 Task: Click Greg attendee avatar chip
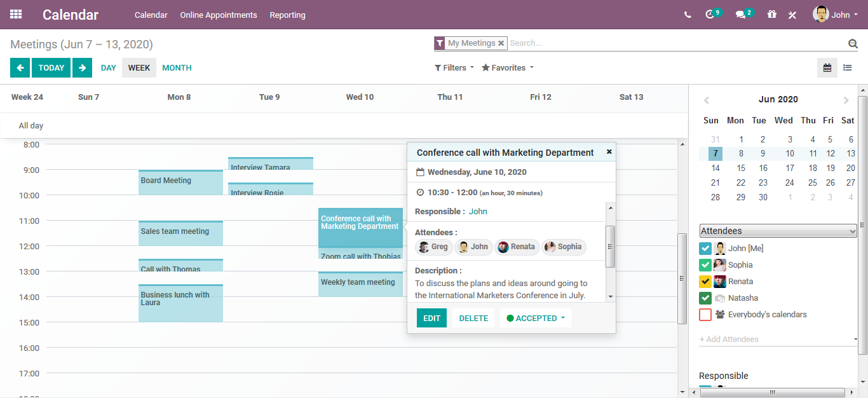pyautogui.click(x=434, y=247)
